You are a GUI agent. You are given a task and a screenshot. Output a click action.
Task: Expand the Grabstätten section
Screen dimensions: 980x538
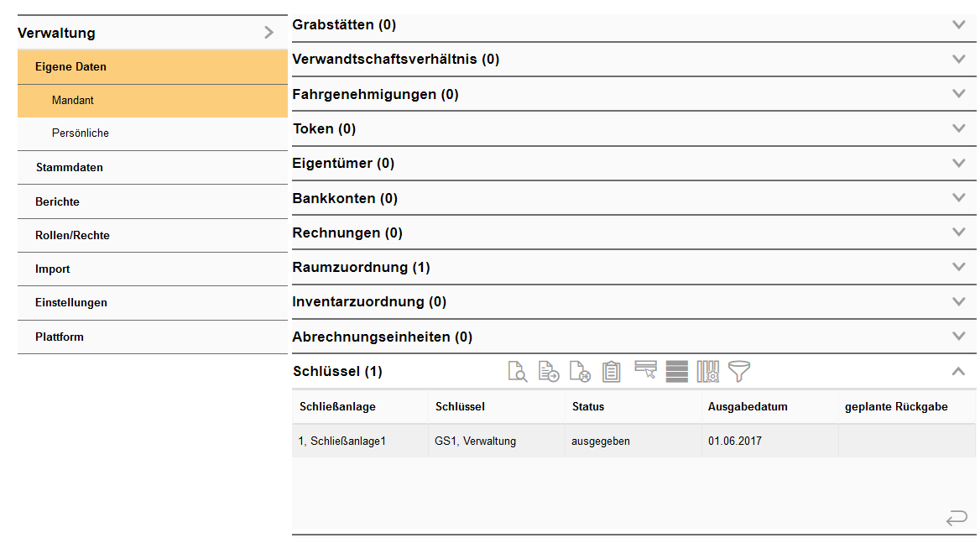(x=958, y=25)
